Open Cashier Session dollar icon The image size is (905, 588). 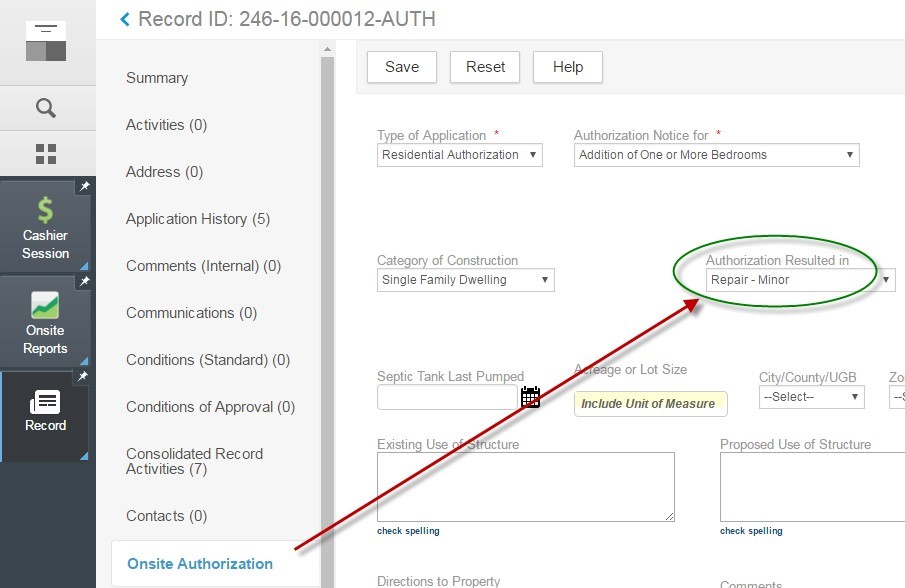click(x=46, y=210)
